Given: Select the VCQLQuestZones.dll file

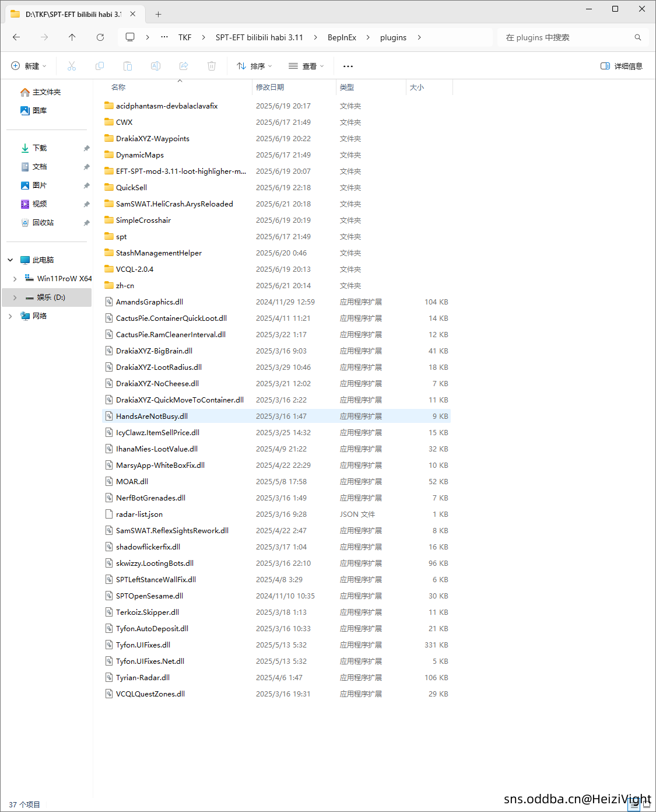Looking at the screenshot, I should (x=276, y=694).
